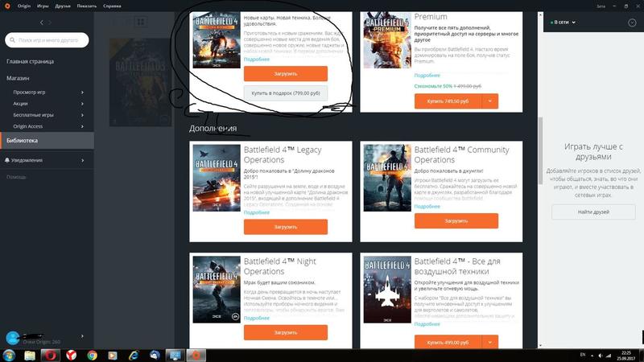Open the media player taskbar icon
644x362 pixels.
tap(113, 356)
